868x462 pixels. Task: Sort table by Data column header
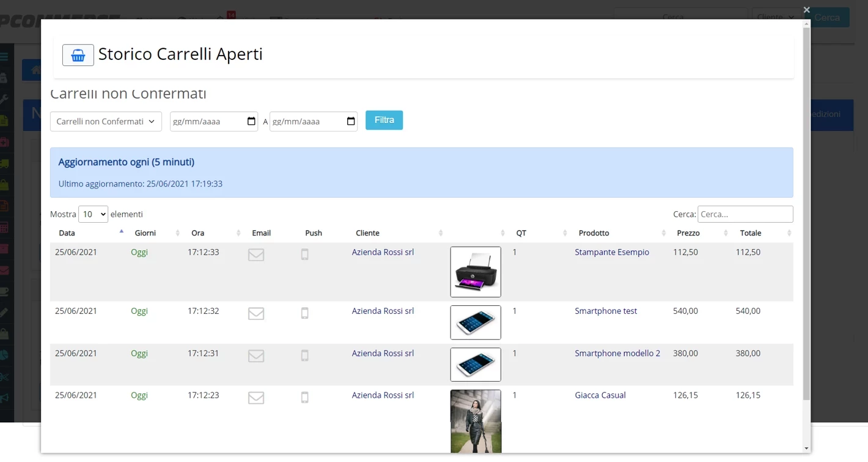67,233
